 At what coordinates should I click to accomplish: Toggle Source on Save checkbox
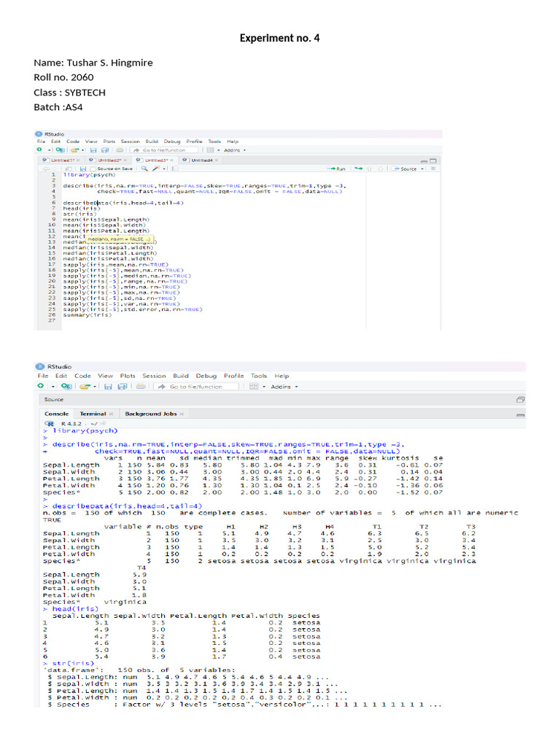click(93, 169)
